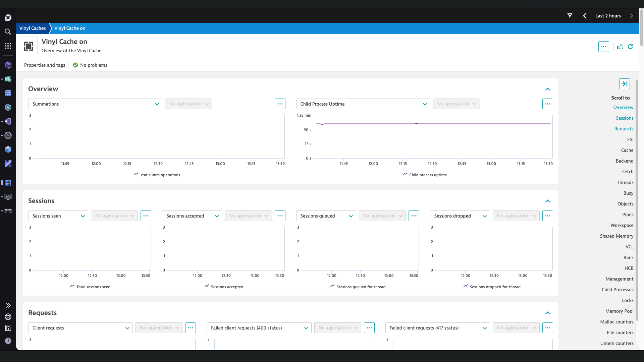The width and height of the screenshot is (644, 362).
Task: Refresh the Vinyl Cache page
Action: pos(630,47)
